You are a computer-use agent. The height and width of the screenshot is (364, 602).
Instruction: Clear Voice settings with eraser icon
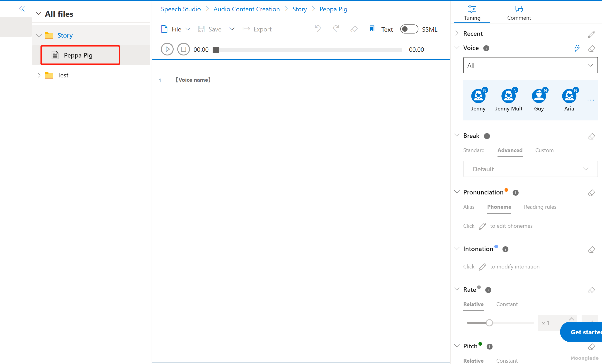pyautogui.click(x=591, y=48)
